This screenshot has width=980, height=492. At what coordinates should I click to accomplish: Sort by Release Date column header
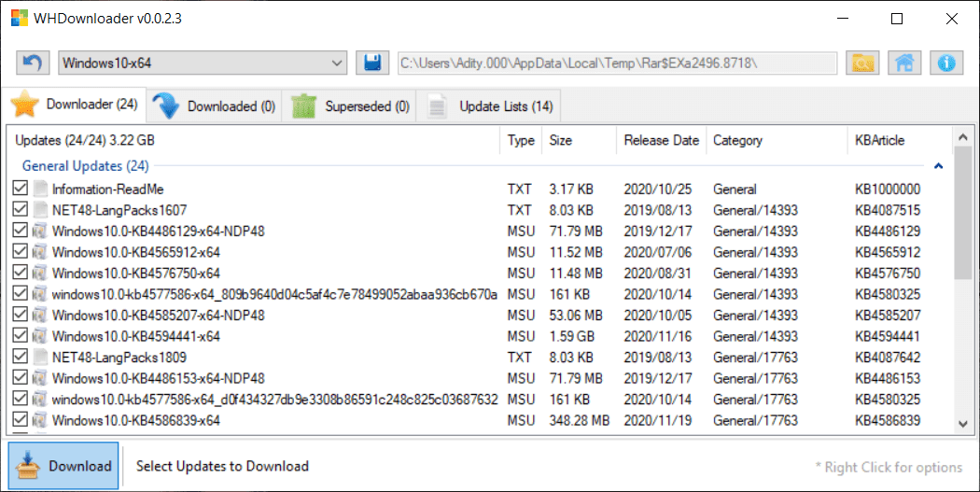pyautogui.click(x=661, y=141)
